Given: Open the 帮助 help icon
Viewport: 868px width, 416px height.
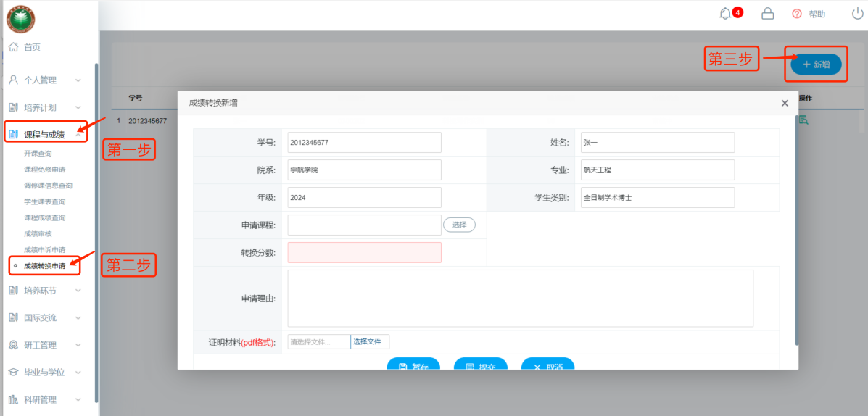Looking at the screenshot, I should tap(798, 14).
